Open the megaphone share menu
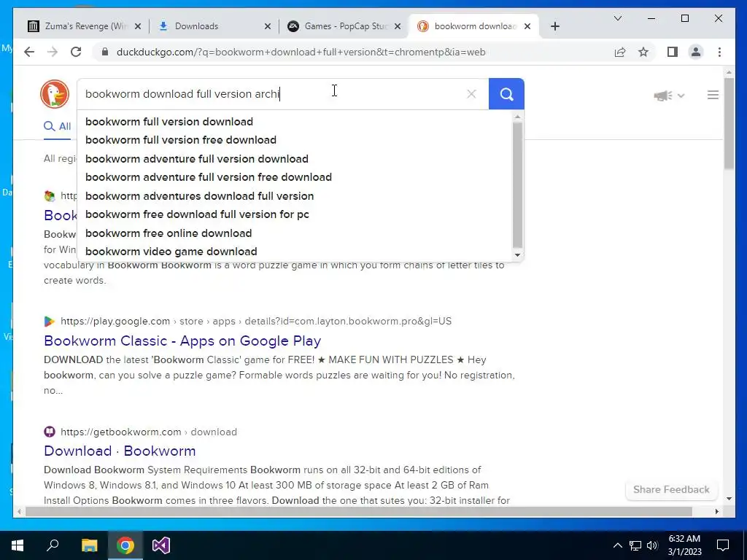 669,96
